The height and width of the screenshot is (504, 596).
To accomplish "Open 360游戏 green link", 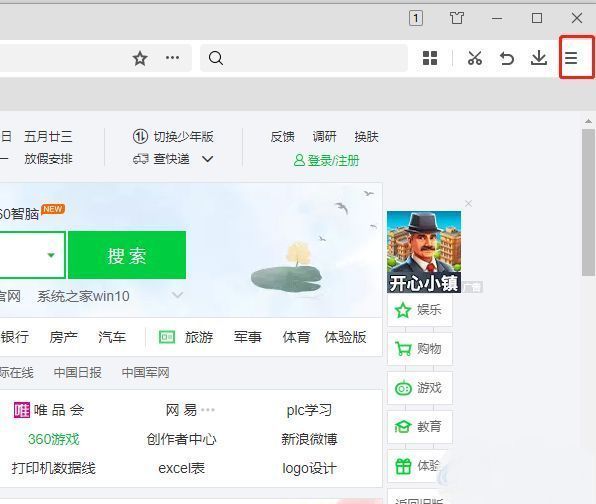I will tap(54, 439).
